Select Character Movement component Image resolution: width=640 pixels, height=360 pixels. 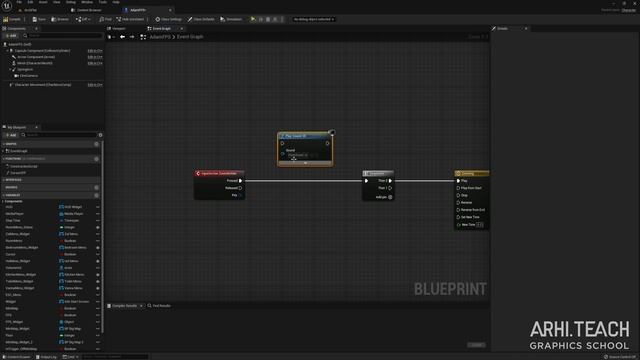point(43,85)
